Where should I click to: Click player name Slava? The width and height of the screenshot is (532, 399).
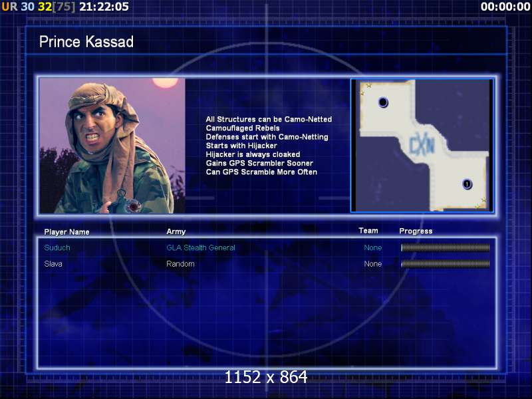click(53, 264)
